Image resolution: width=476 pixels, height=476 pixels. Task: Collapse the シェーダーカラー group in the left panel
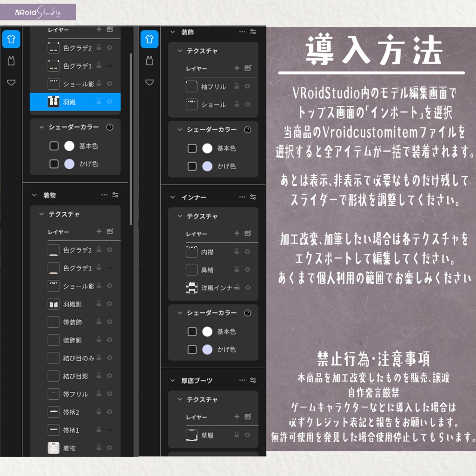(x=41, y=127)
